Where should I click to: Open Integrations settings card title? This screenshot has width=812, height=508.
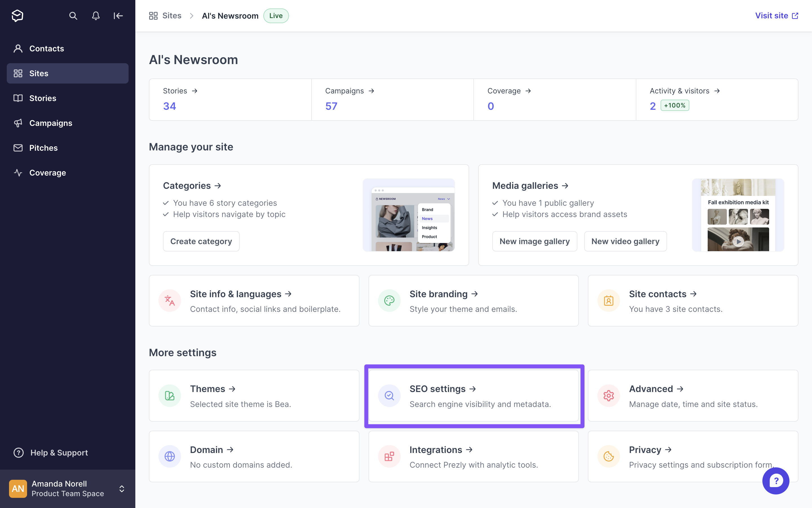click(x=441, y=450)
